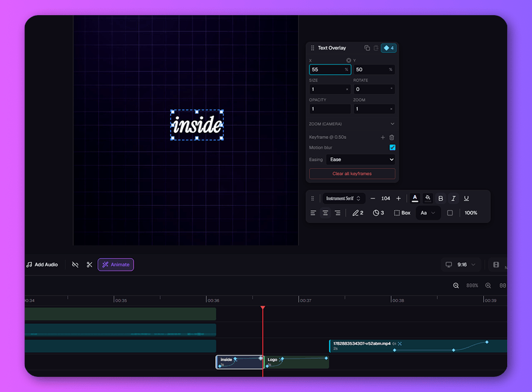Select the Logo clip on timeline

coord(297,362)
